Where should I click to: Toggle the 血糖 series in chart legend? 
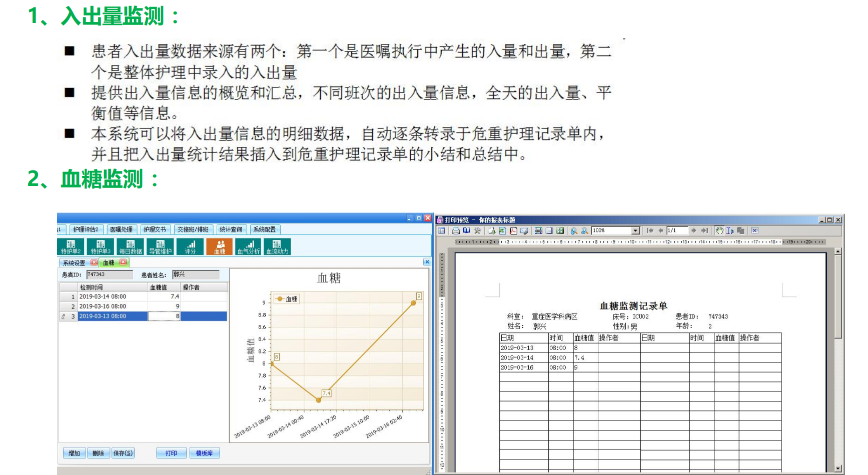[x=287, y=299]
